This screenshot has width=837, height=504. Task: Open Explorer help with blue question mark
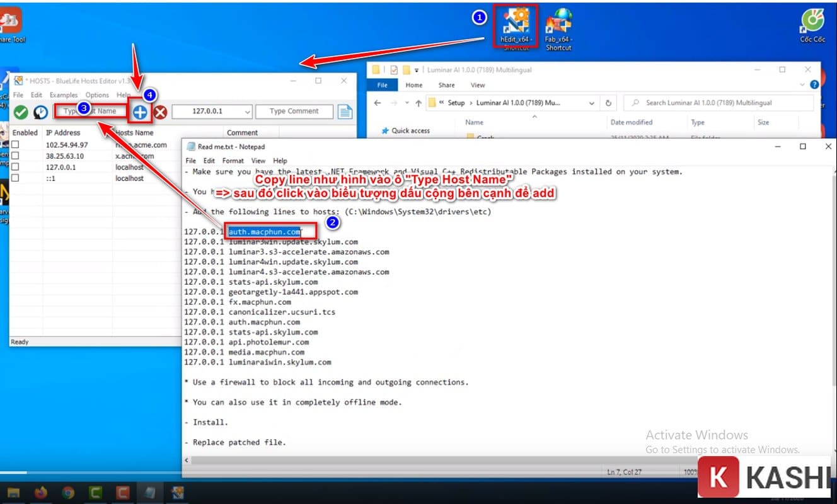814,84
